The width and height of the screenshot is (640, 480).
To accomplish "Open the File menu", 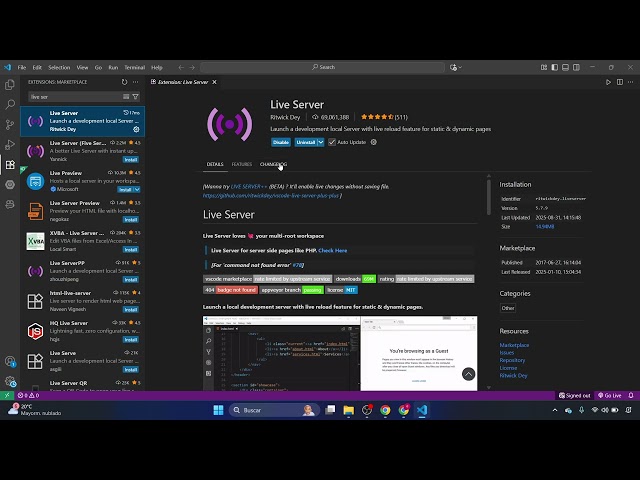I will tap(22, 67).
